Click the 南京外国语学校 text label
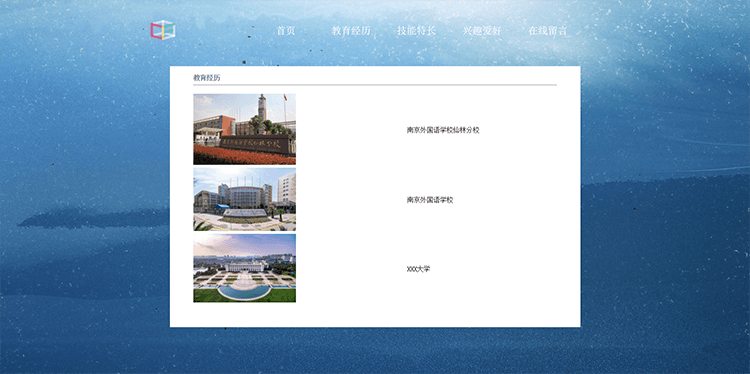750x374 pixels. [x=430, y=200]
